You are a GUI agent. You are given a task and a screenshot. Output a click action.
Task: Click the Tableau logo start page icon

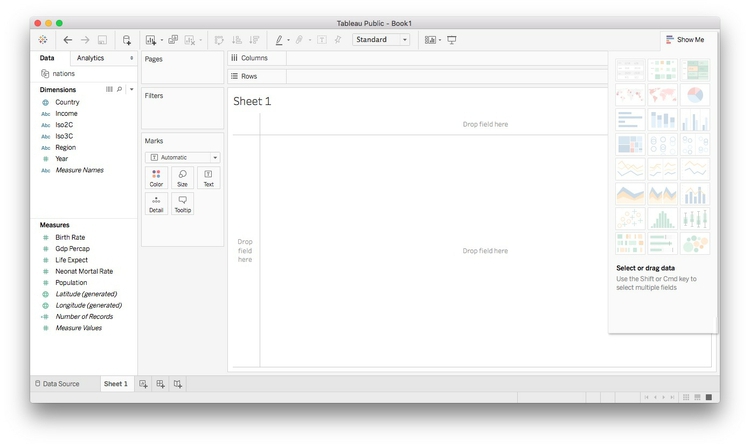point(43,40)
